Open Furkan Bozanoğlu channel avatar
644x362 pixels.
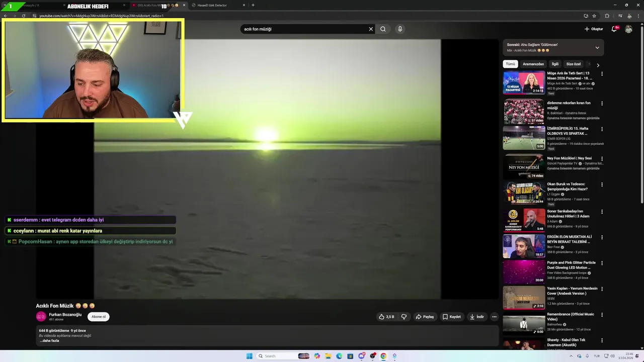pyautogui.click(x=41, y=317)
